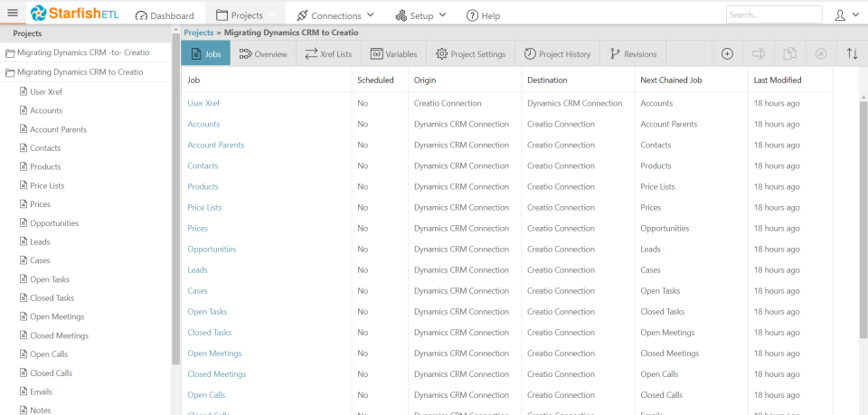Expand the Connections menu
The width and height of the screenshot is (868, 415).
[335, 15]
